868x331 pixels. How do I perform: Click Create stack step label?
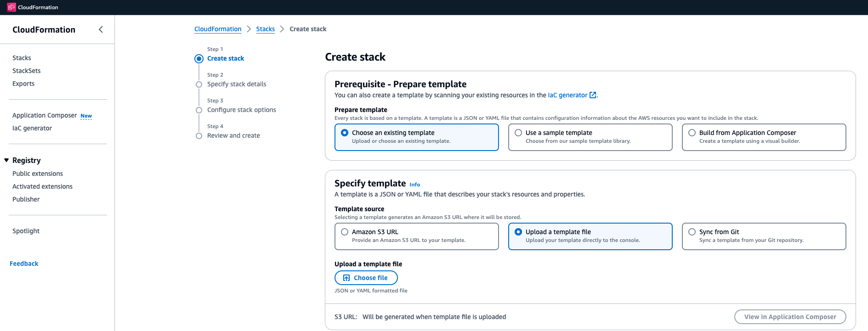click(x=226, y=58)
